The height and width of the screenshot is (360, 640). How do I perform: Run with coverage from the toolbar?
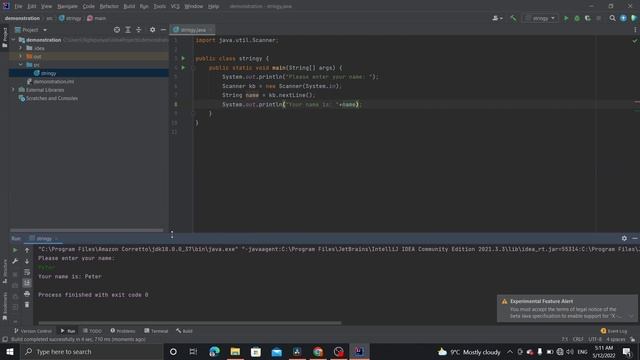[x=587, y=18]
